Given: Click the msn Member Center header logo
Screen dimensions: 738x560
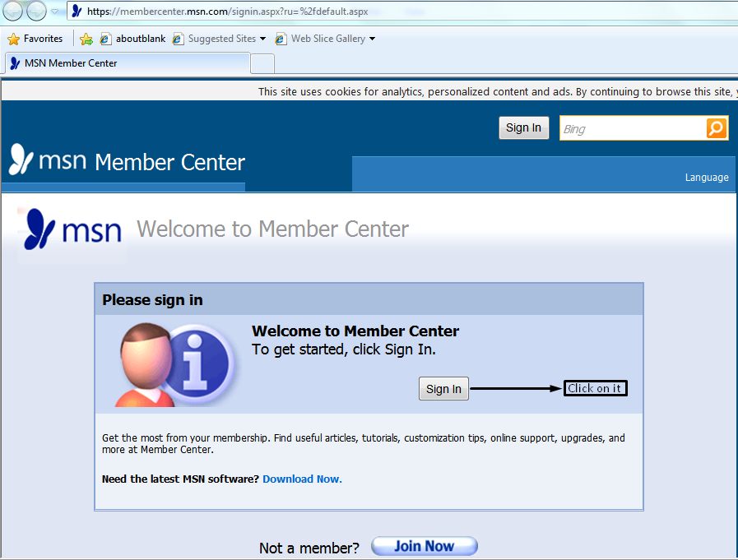Looking at the screenshot, I should [x=127, y=160].
